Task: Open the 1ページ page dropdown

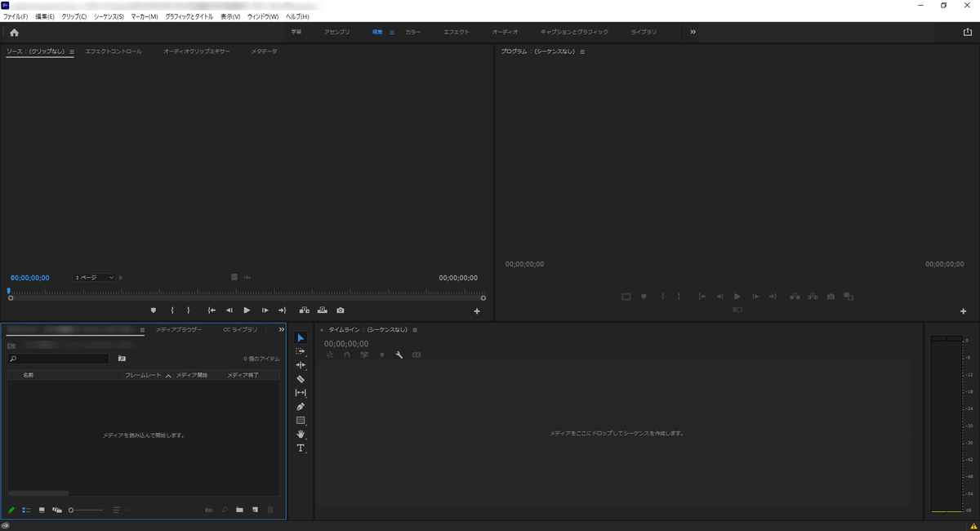Action: (95, 278)
